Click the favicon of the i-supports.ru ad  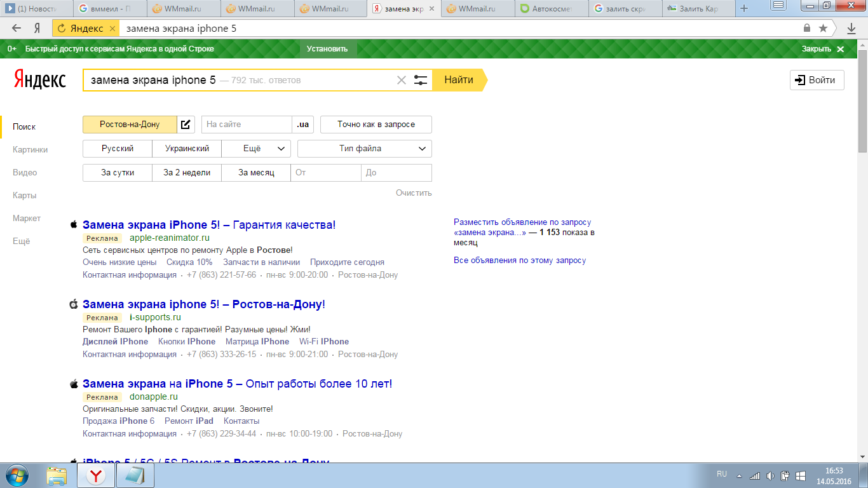point(74,304)
